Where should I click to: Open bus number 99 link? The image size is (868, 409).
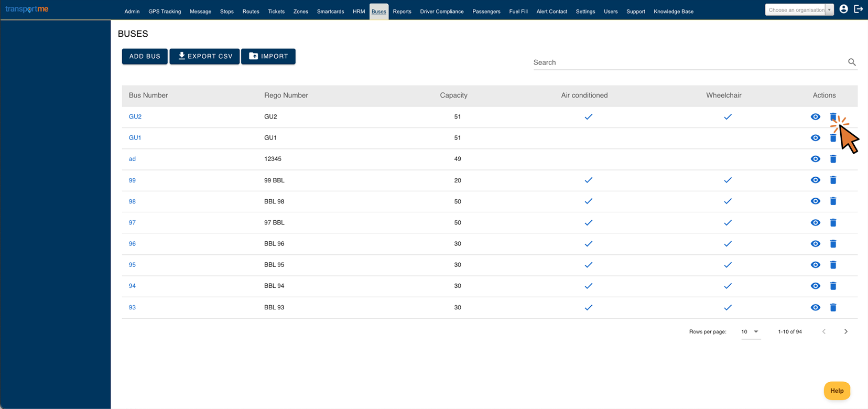coord(132,180)
